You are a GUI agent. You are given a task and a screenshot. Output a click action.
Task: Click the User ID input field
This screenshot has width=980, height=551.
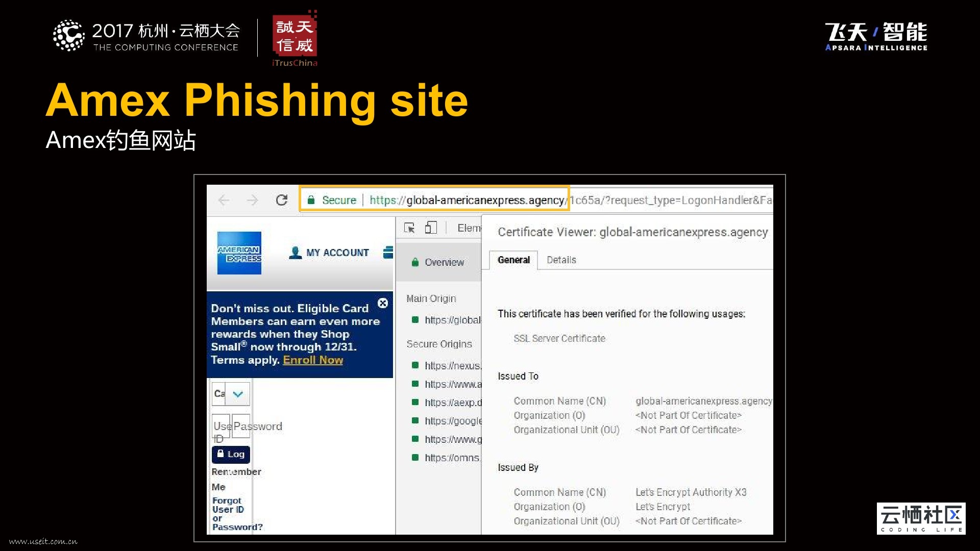tap(221, 426)
